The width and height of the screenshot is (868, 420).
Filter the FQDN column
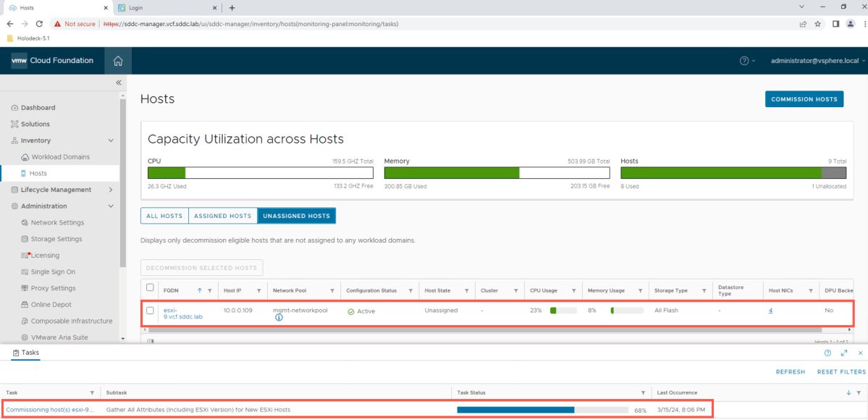tap(209, 290)
